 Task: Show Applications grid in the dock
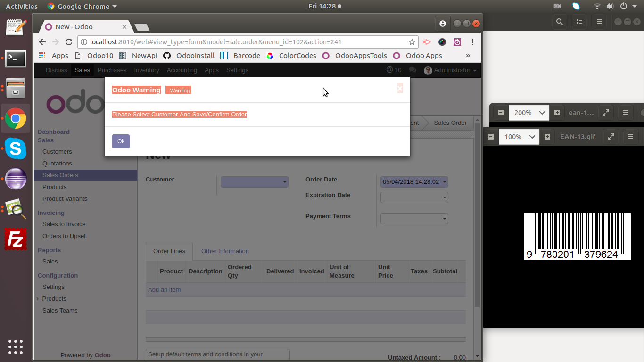[16, 346]
